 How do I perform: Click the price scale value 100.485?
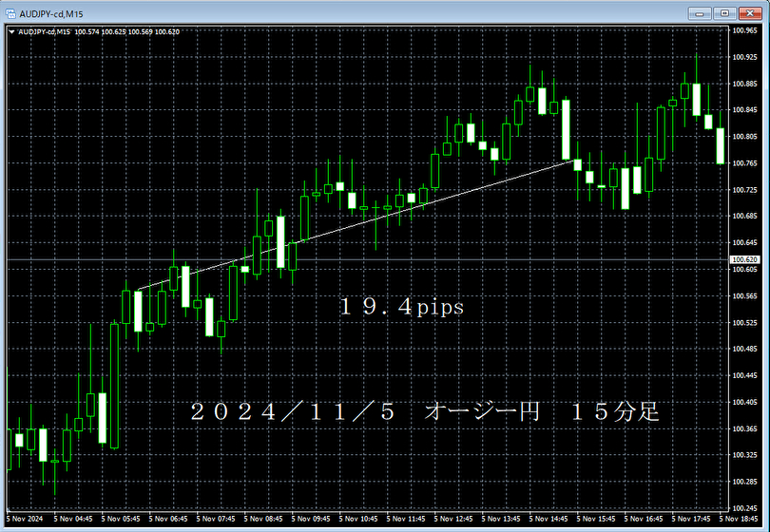coord(744,349)
